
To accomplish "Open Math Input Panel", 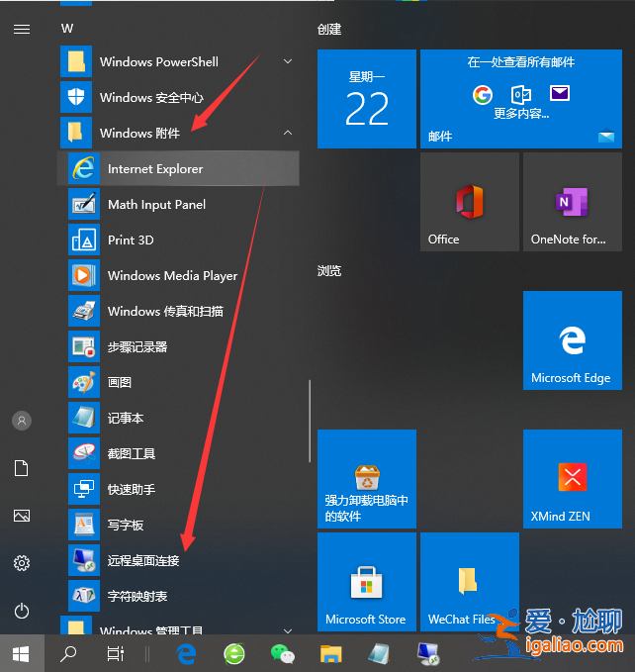I will pyautogui.click(x=178, y=204).
